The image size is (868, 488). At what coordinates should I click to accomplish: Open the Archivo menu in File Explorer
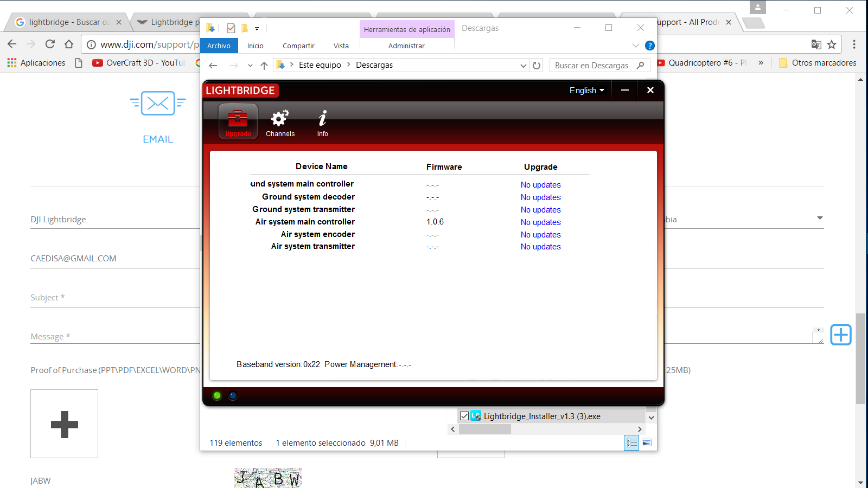[x=219, y=46]
